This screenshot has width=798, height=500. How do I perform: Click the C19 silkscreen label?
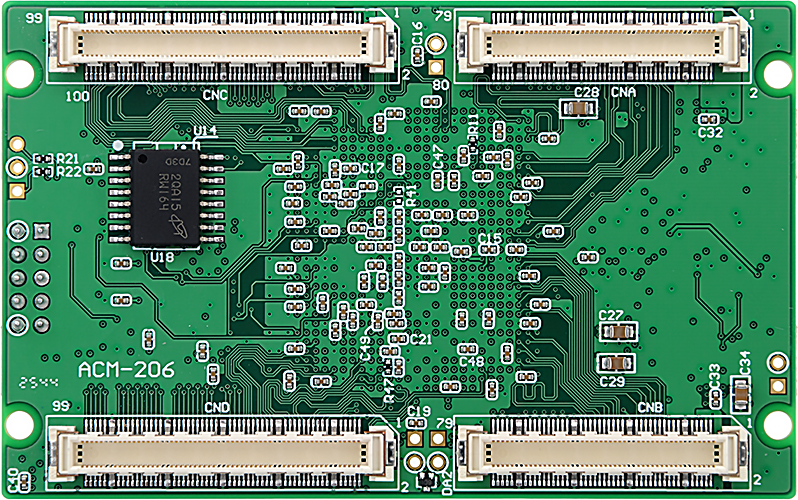point(419,412)
